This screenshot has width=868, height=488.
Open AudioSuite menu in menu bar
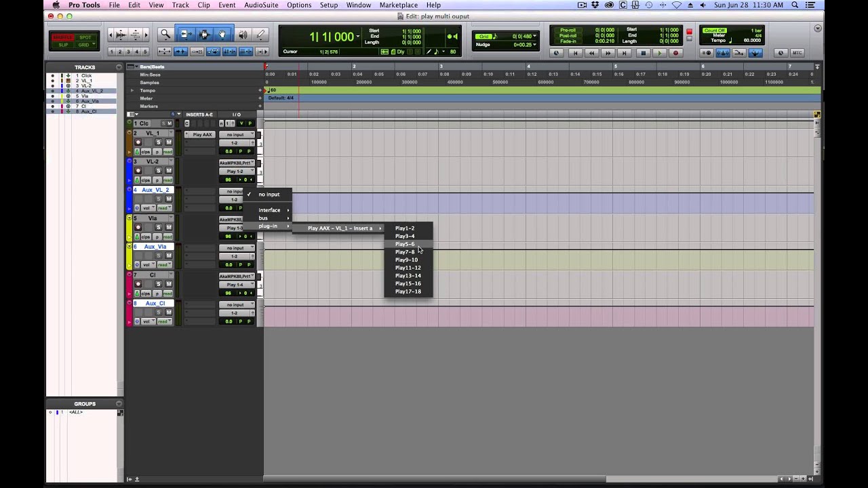260,5
